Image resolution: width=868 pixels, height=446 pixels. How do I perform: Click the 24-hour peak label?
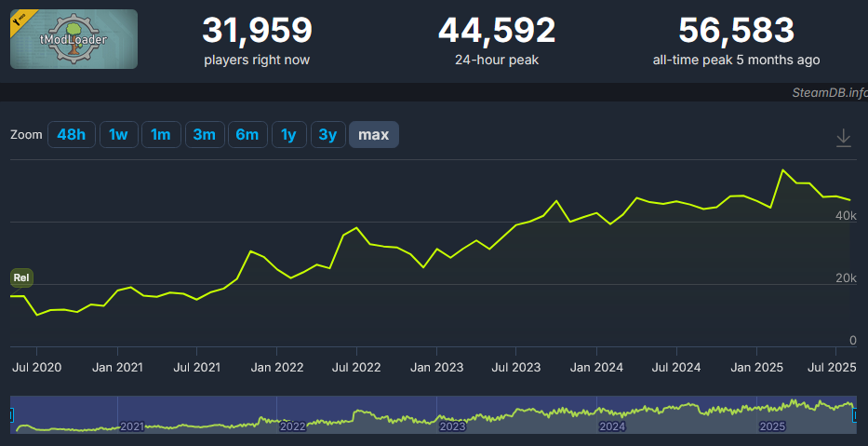[x=497, y=60]
